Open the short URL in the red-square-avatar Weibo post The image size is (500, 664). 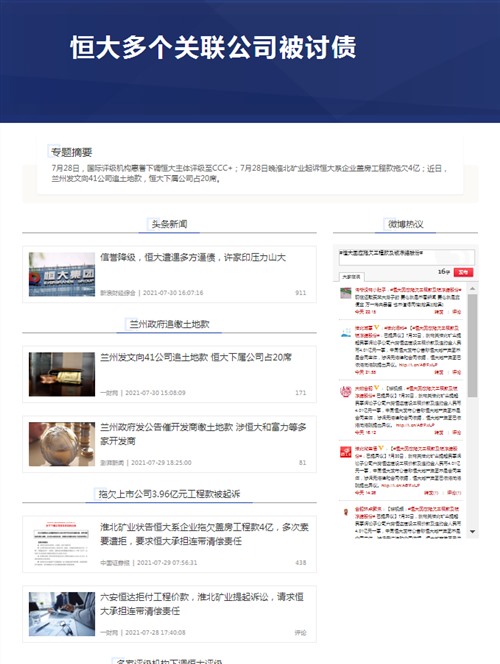coord(401,485)
